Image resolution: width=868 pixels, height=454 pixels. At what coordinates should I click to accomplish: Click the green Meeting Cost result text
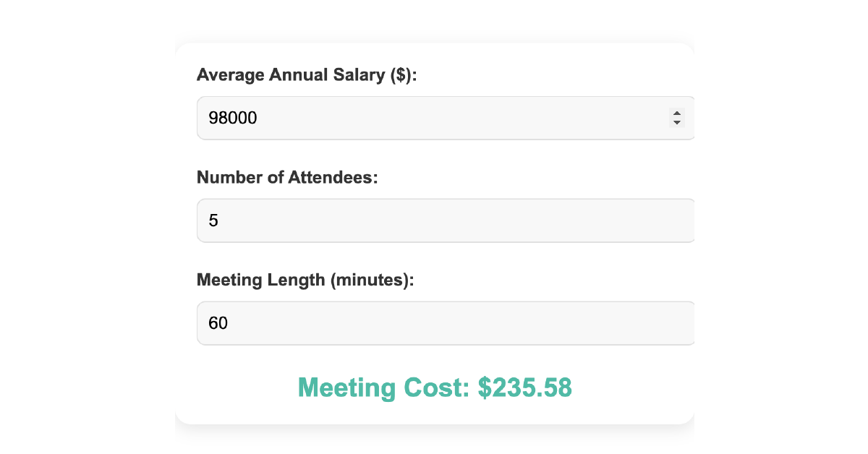[x=435, y=388]
